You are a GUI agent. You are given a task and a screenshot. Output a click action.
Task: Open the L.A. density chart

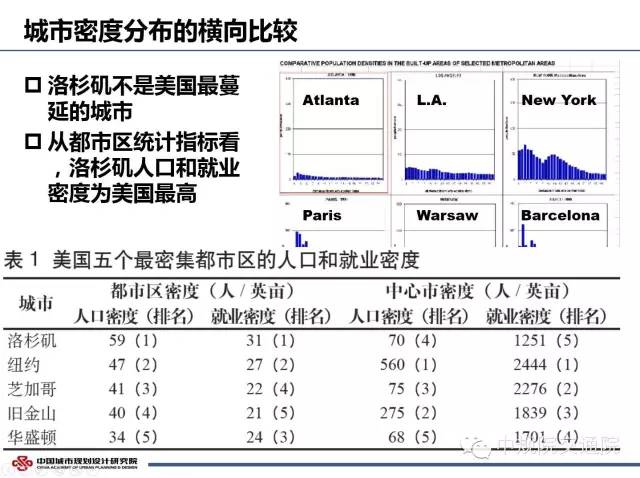point(447,132)
